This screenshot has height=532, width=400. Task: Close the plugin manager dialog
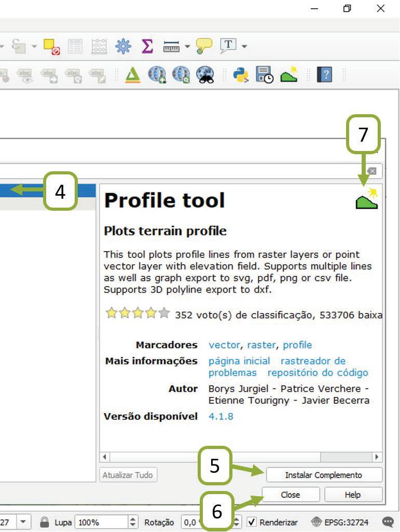pyautogui.click(x=291, y=495)
